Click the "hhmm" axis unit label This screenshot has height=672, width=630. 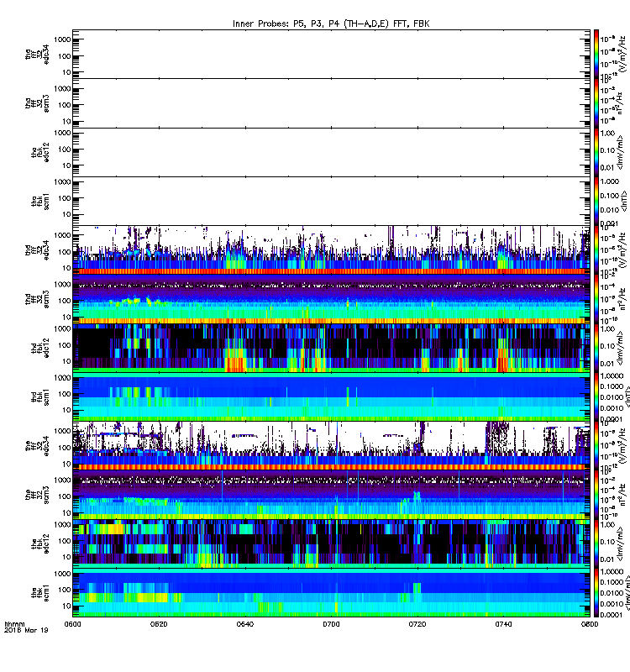point(14,624)
